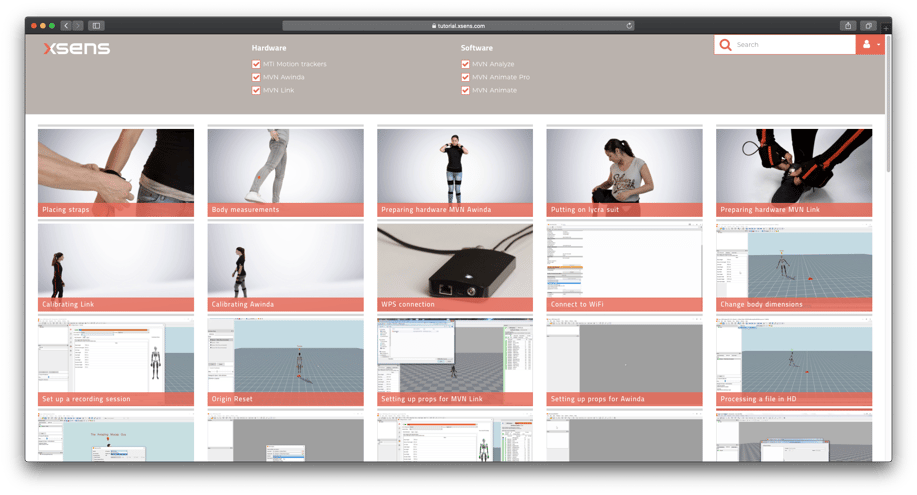Click Safari's share icon
Screen dimensions: 917x495
click(x=849, y=25)
